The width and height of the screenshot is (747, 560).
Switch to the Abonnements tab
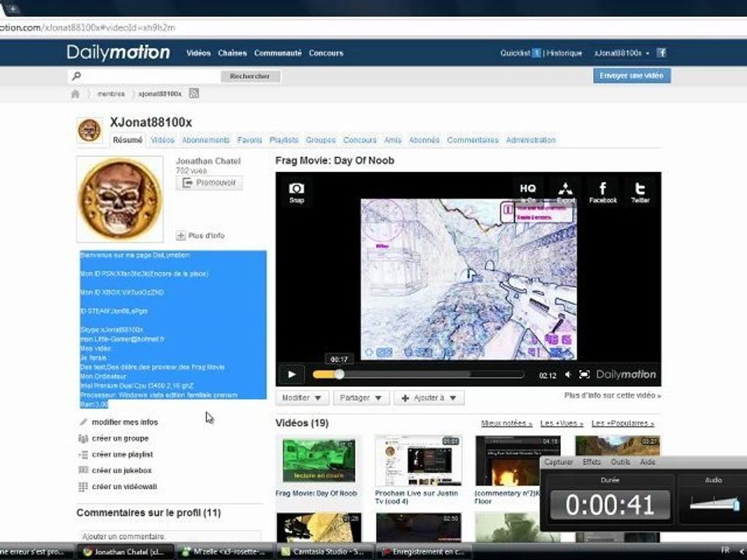click(205, 140)
